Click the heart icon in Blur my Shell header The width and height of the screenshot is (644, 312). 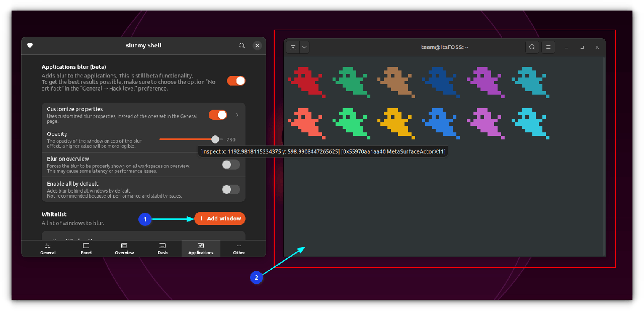click(x=30, y=45)
